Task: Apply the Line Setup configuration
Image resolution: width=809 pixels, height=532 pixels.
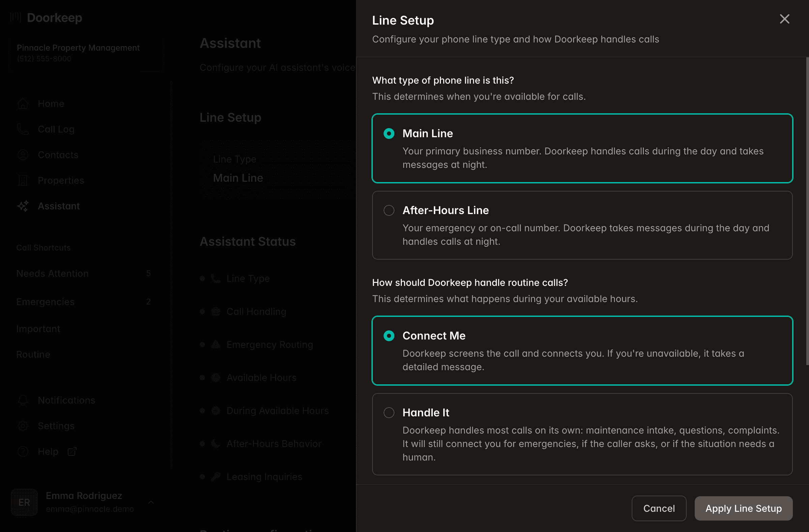Action: (x=743, y=508)
